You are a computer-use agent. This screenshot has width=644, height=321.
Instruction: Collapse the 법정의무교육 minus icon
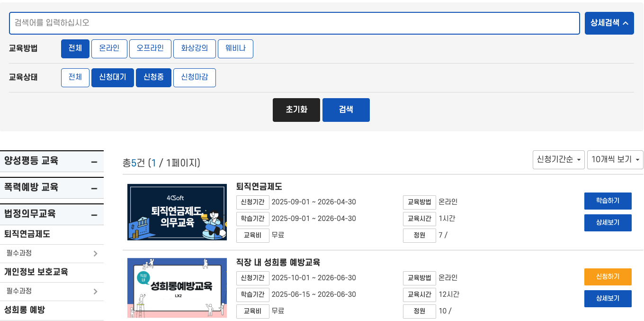94,215
